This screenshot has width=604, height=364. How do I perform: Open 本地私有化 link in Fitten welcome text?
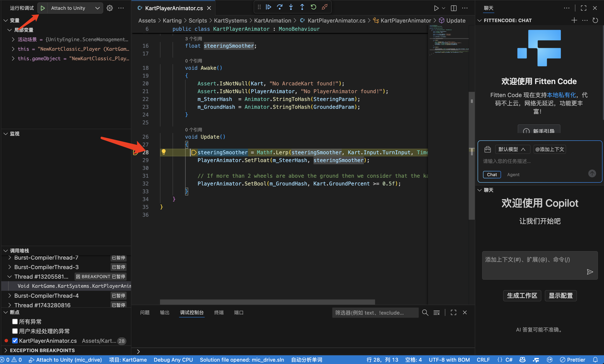click(561, 95)
